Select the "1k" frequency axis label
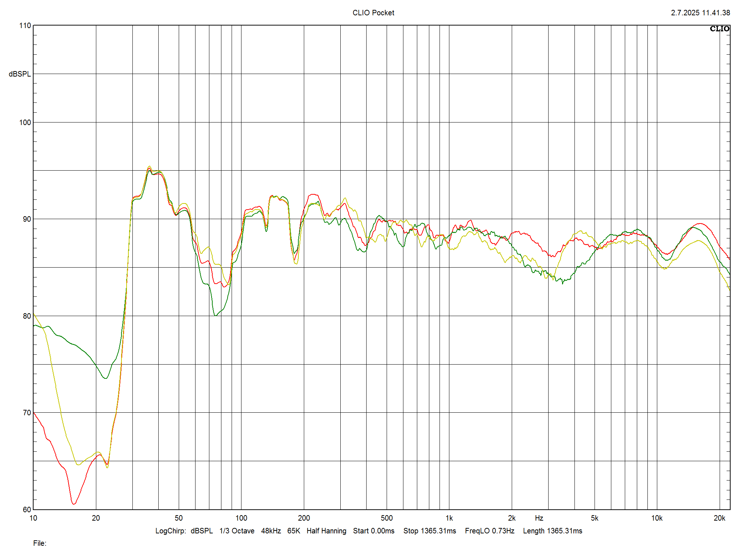This screenshot has height=560, width=747. (449, 518)
